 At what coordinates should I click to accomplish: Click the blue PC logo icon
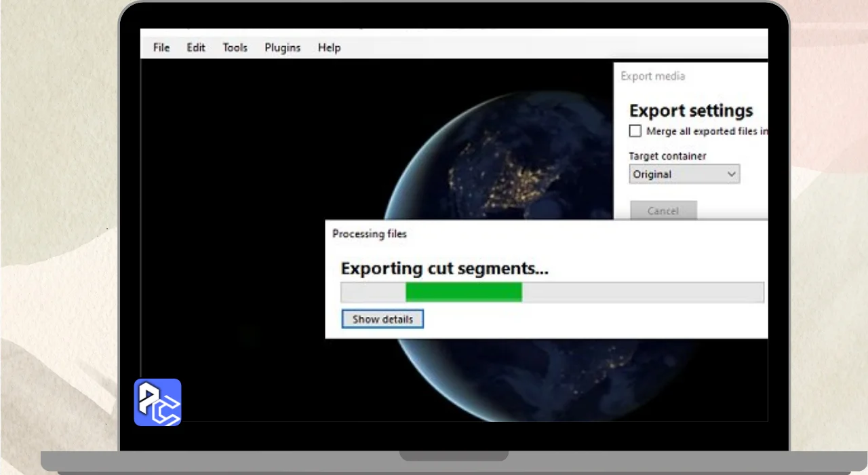click(x=157, y=402)
